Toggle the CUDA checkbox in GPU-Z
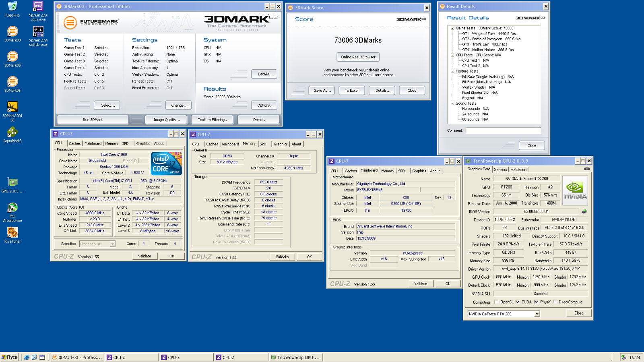 point(518,302)
